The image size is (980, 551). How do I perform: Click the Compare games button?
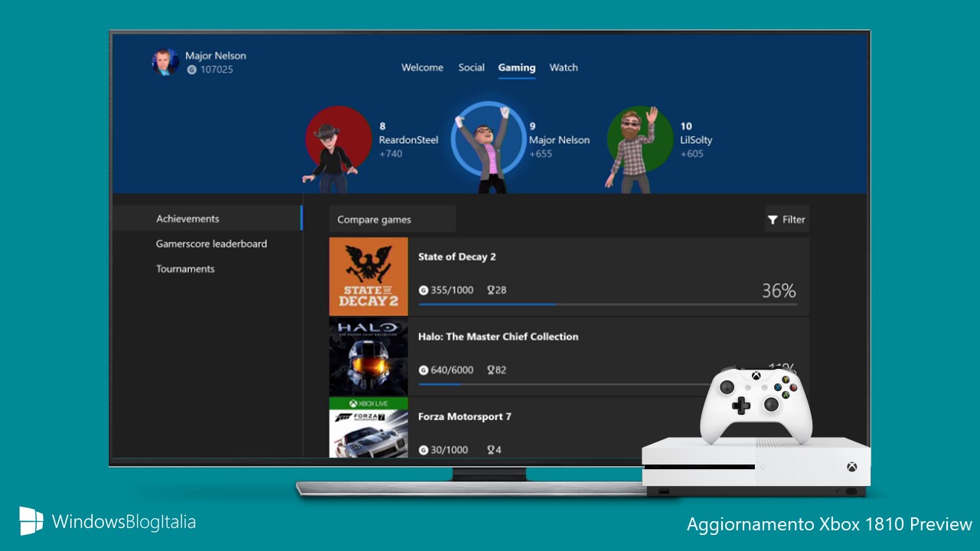click(392, 219)
